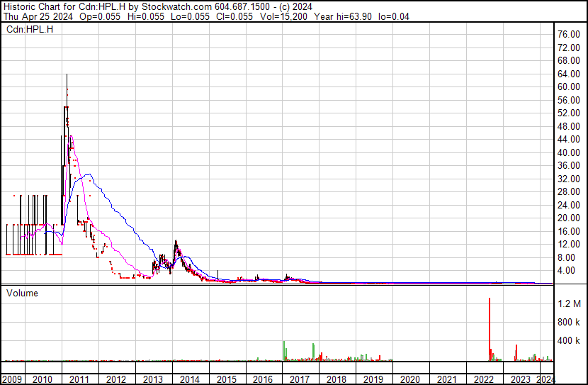Click the 2019 year label on time axis

pyautogui.click(x=373, y=379)
